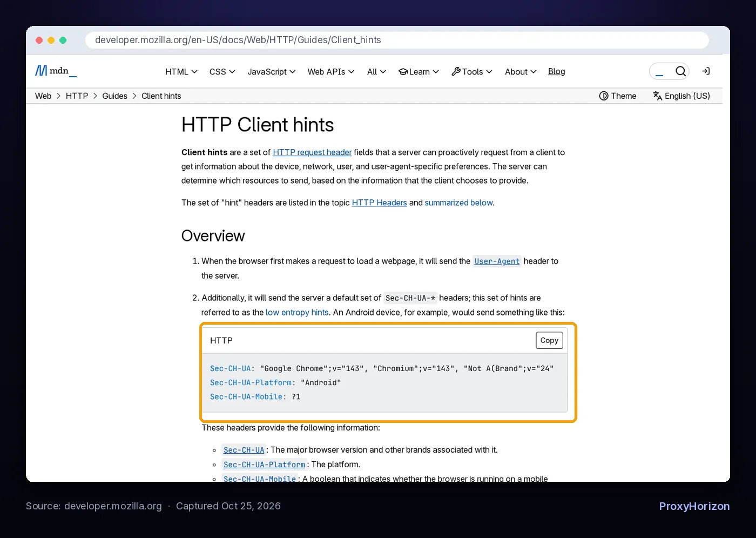Open the Blog link
This screenshot has width=756, height=538.
[x=556, y=71]
